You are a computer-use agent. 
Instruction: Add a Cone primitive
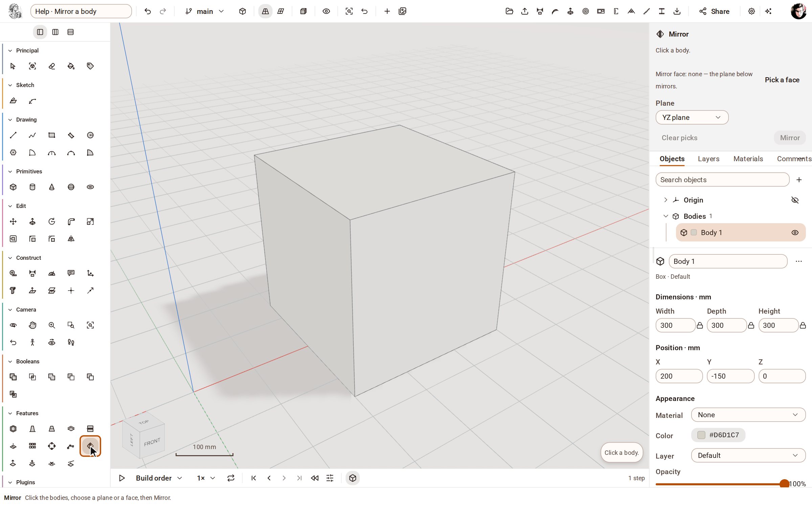(x=52, y=187)
